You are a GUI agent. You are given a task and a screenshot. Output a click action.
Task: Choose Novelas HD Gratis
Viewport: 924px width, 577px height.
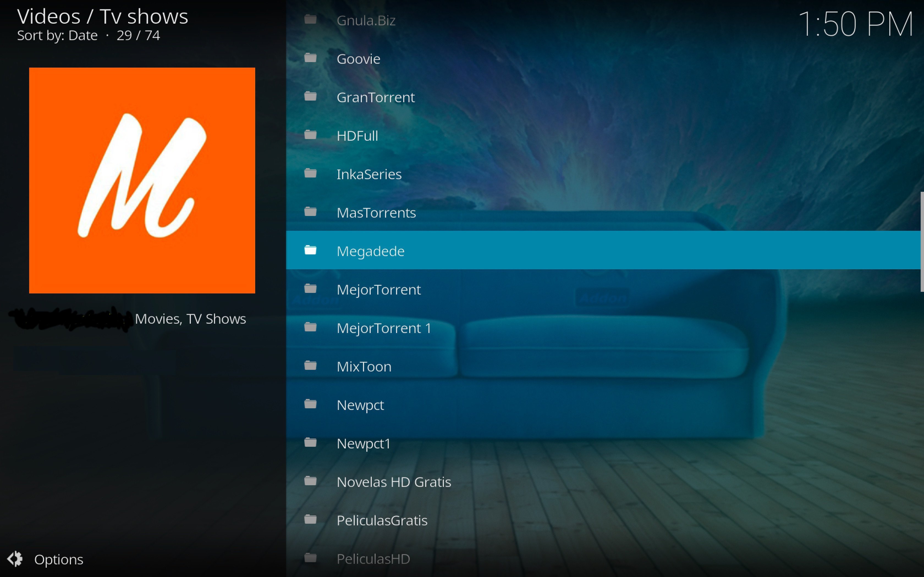pos(603,481)
